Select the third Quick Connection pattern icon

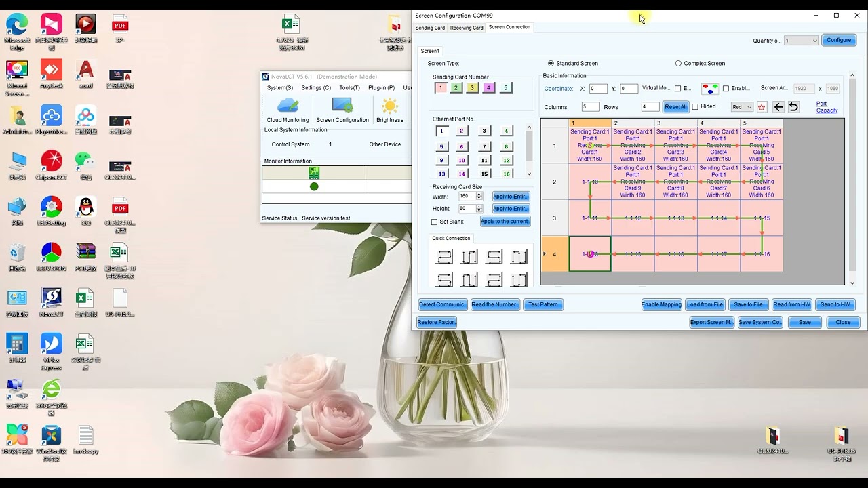click(494, 257)
